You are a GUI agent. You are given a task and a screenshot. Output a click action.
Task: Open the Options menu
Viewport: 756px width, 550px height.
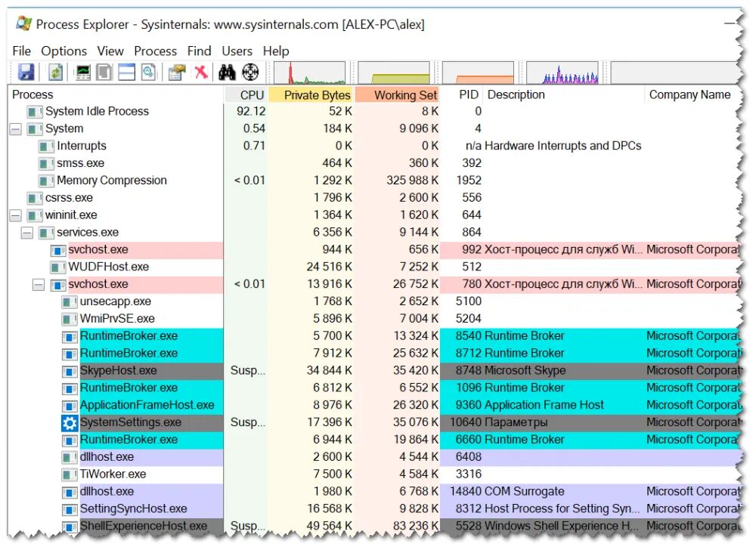(x=64, y=51)
